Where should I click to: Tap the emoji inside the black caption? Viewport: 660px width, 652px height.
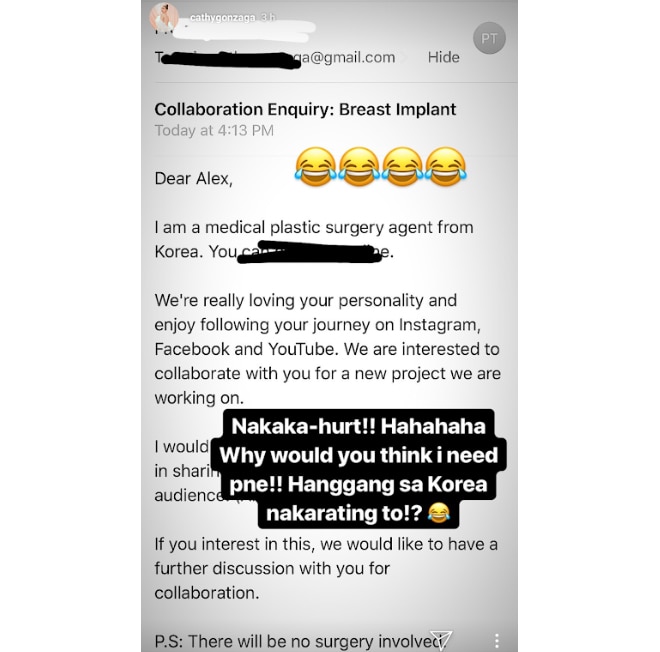[x=439, y=513]
